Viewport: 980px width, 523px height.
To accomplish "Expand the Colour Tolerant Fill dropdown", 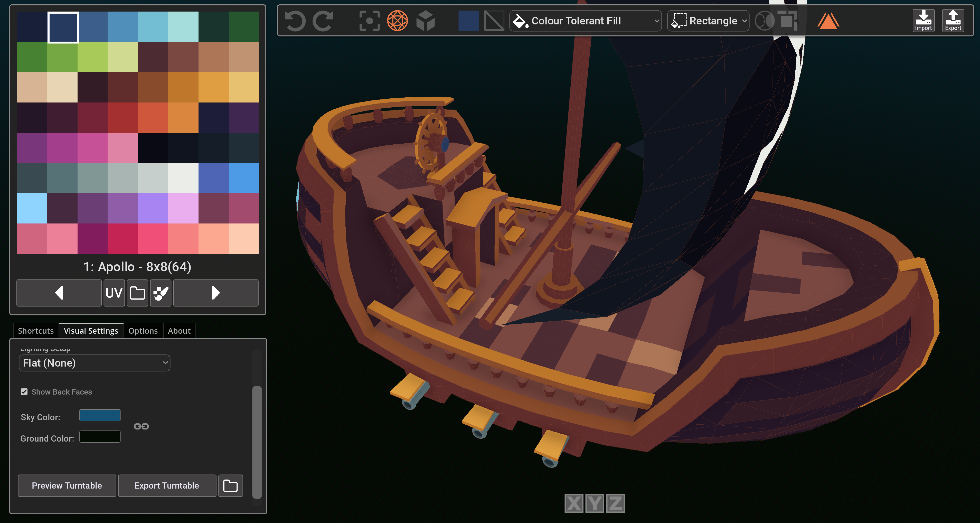I will coord(585,21).
